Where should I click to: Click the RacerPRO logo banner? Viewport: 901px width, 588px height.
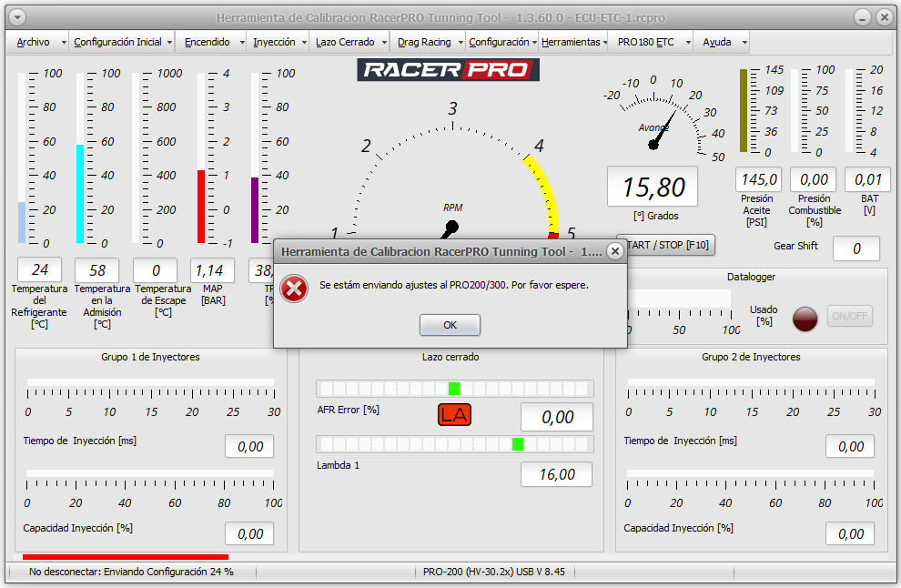448,70
